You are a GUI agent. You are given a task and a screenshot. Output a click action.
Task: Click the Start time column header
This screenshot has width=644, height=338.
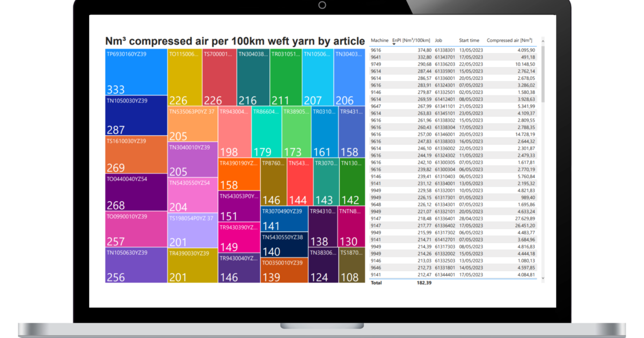pyautogui.click(x=469, y=40)
